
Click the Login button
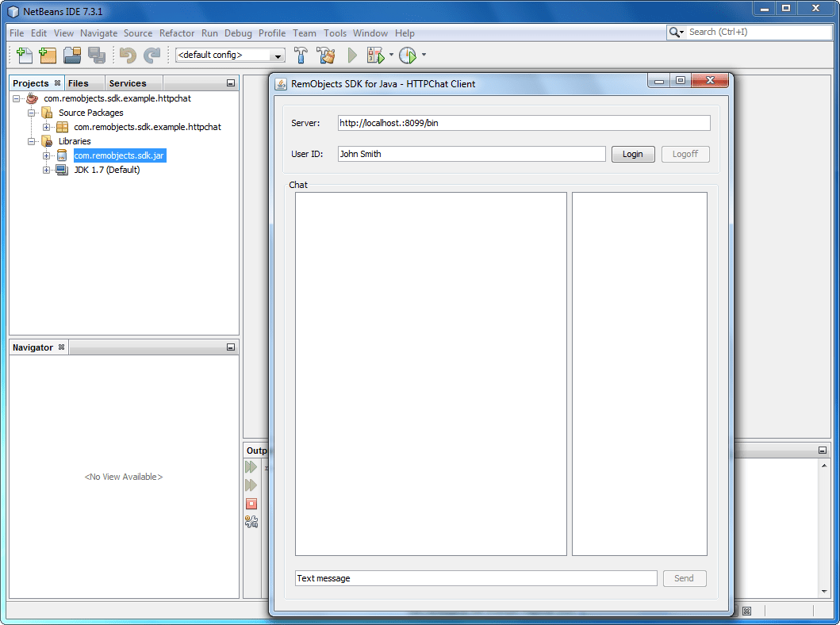click(633, 154)
